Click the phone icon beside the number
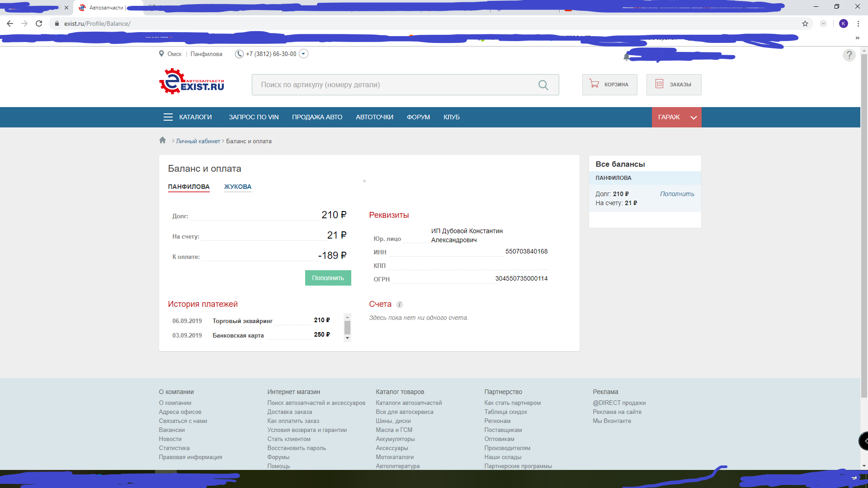 click(x=239, y=54)
